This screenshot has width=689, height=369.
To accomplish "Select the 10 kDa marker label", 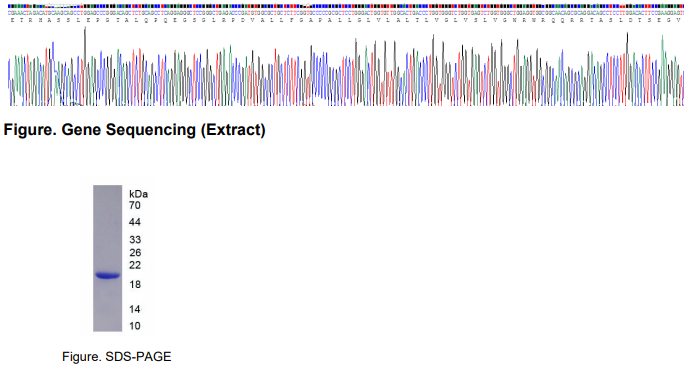I will 134,326.
